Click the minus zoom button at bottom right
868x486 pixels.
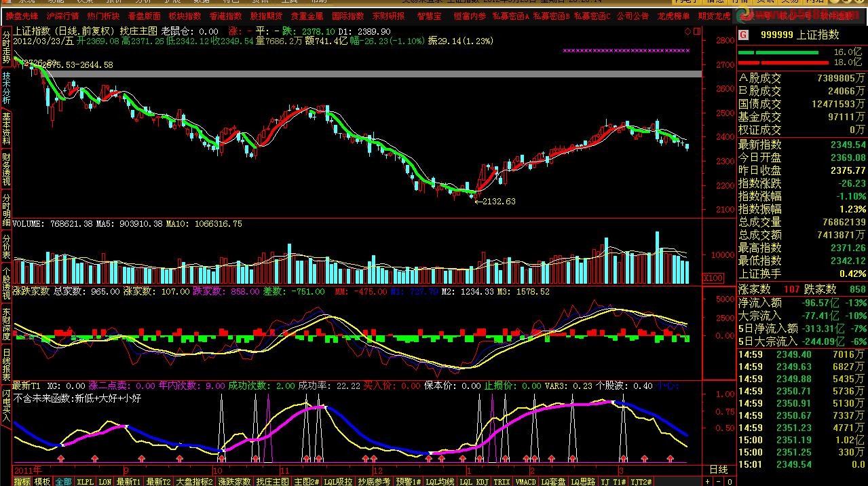(x=719, y=481)
